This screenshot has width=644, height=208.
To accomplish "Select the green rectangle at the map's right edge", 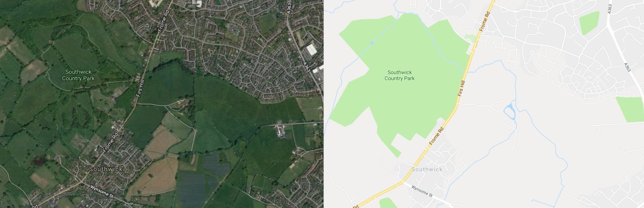I will [x=630, y=110].
